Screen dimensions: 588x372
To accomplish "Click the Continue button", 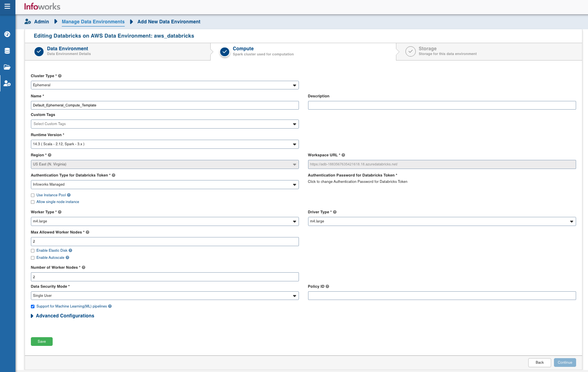I will point(565,363).
